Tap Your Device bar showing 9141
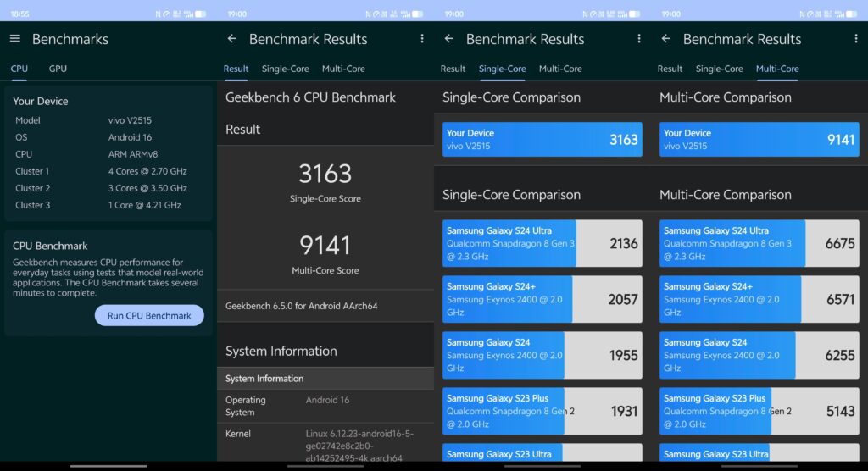Image resolution: width=868 pixels, height=471 pixels. (x=759, y=139)
